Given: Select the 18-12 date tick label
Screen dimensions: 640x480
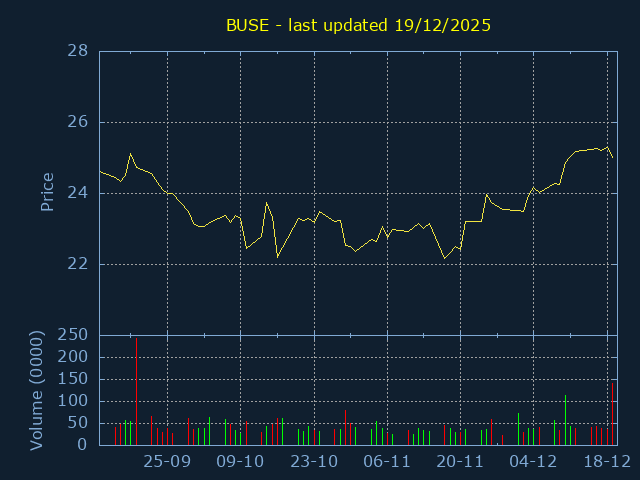Looking at the screenshot, I should [606, 462].
